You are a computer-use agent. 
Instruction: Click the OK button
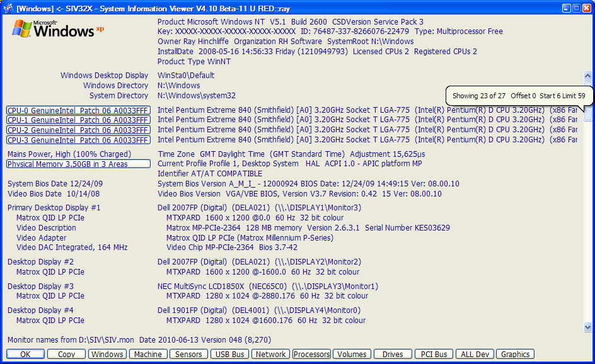[x=25, y=354]
